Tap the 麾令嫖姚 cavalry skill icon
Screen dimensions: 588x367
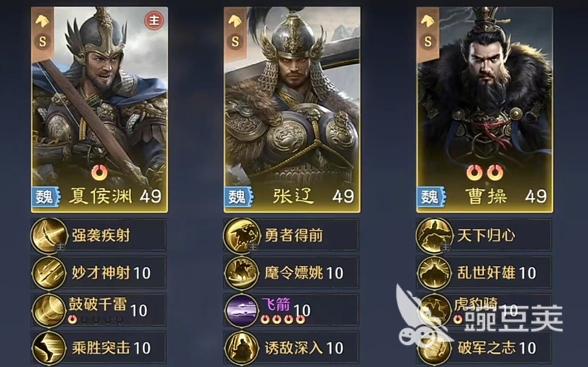pos(242,273)
